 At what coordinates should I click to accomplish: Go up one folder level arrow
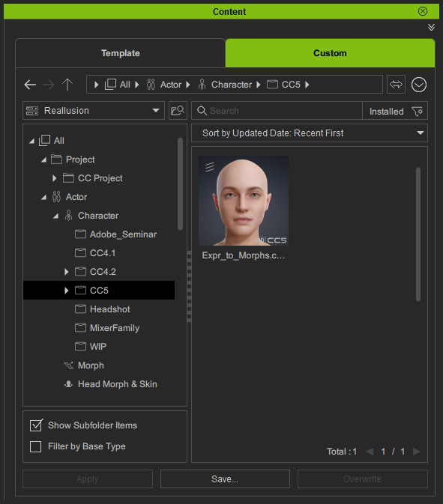[67, 85]
